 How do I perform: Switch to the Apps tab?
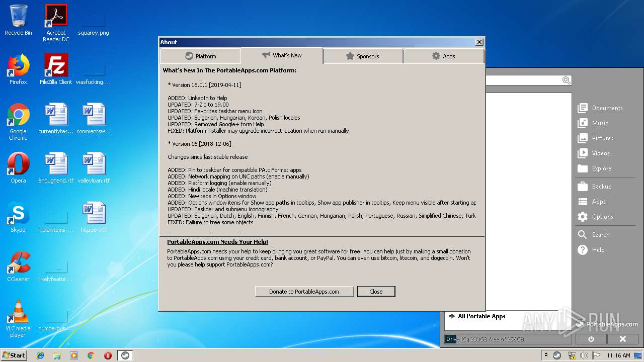click(443, 56)
